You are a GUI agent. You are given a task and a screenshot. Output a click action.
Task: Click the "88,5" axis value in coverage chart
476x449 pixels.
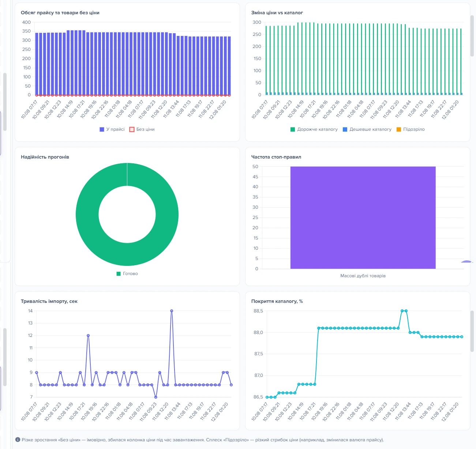click(x=258, y=311)
